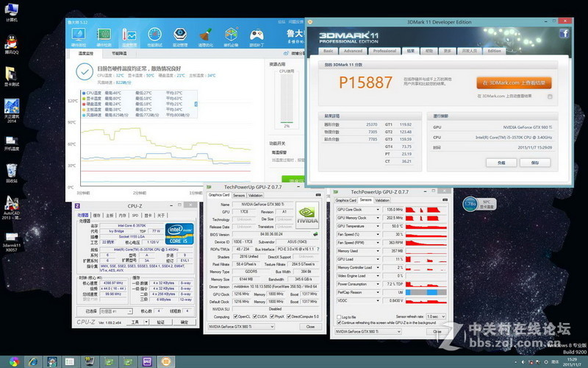Open Sensor refresh rate dropdown
The width and height of the screenshot is (588, 368).
[x=436, y=316]
